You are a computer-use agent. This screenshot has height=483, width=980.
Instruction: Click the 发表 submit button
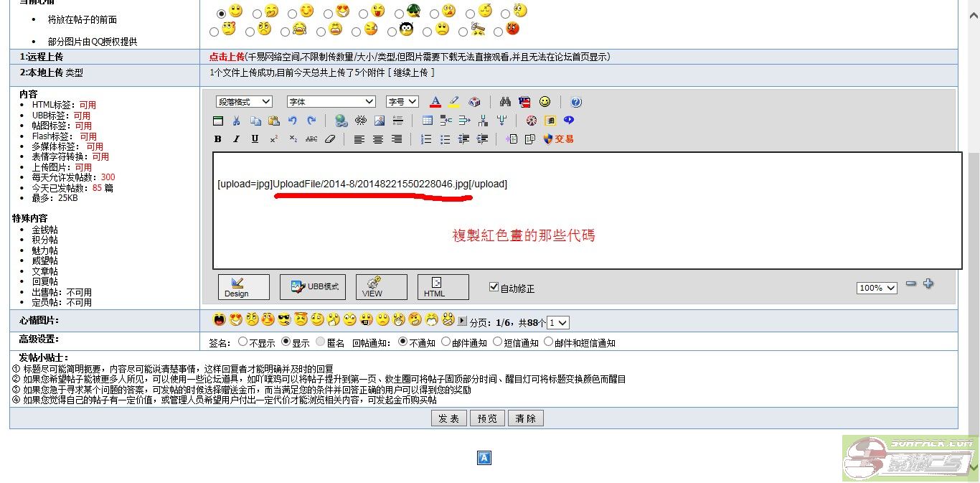click(449, 418)
